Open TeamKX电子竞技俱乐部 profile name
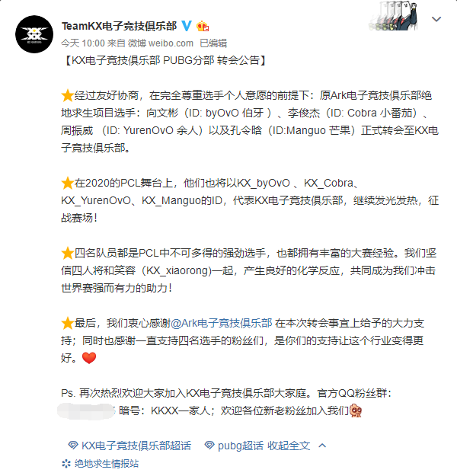This screenshot has width=457, height=476. [x=119, y=26]
